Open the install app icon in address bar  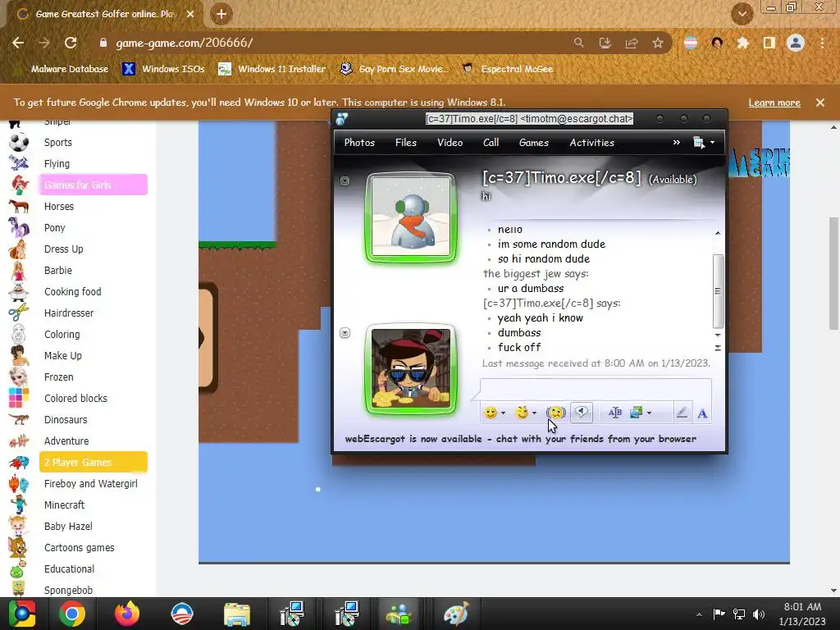(605, 43)
